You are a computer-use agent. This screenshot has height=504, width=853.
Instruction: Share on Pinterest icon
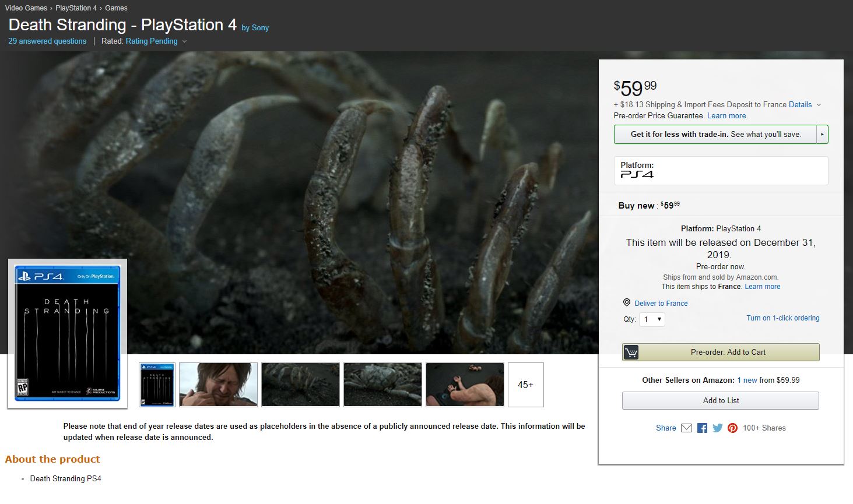click(x=732, y=428)
